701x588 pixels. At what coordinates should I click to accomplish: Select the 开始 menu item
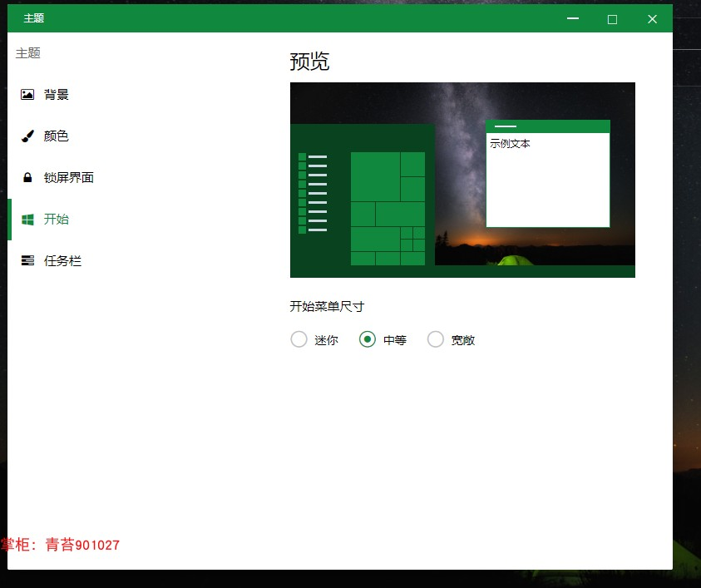click(56, 219)
